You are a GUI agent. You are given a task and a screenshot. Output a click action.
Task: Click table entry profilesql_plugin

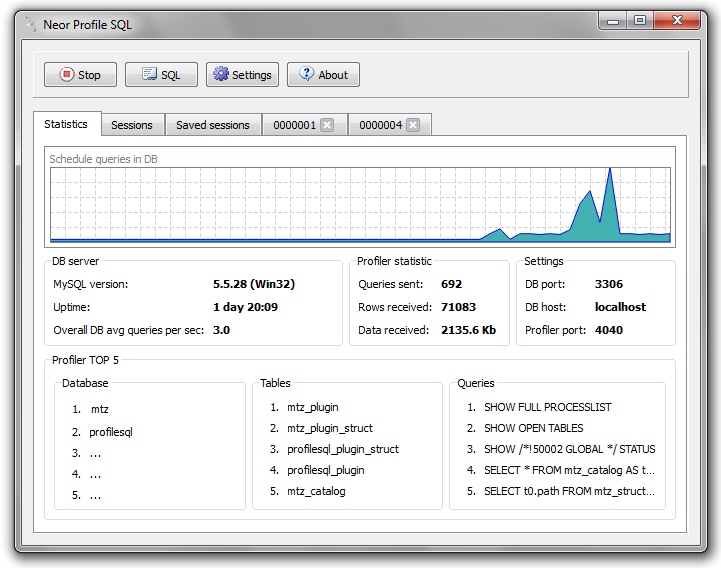pos(326,470)
